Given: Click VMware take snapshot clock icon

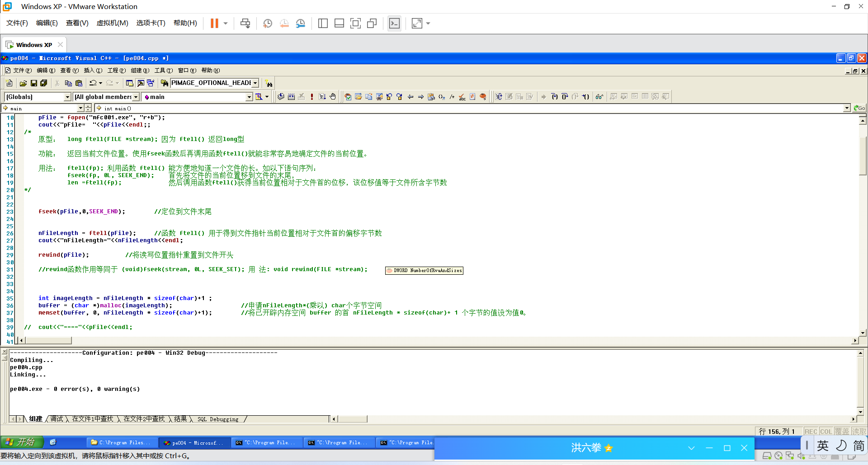Looking at the screenshot, I should [x=268, y=23].
